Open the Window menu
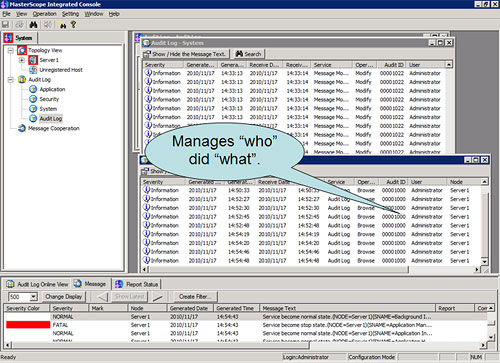Image resolution: width=500 pixels, height=363 pixels. pos(94,14)
